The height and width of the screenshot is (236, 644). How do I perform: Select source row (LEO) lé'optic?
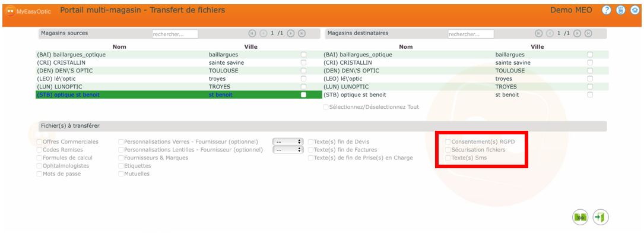(x=179, y=78)
